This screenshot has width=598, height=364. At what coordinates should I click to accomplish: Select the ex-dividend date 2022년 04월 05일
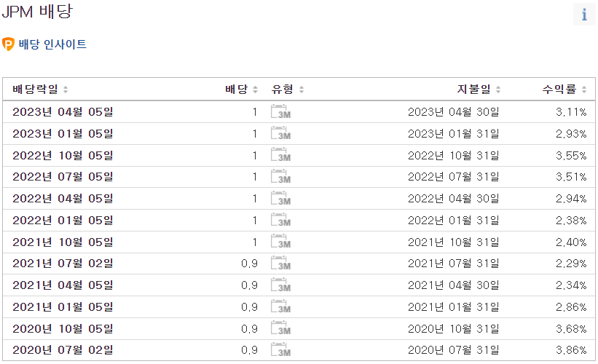pos(63,199)
